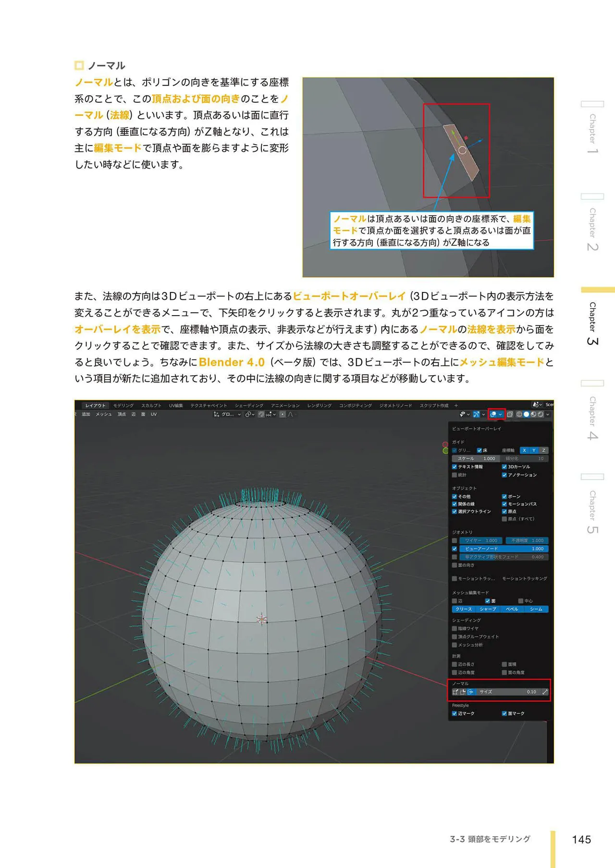Show face normals icon in ノーマル
615x868 pixels.
tap(471, 692)
